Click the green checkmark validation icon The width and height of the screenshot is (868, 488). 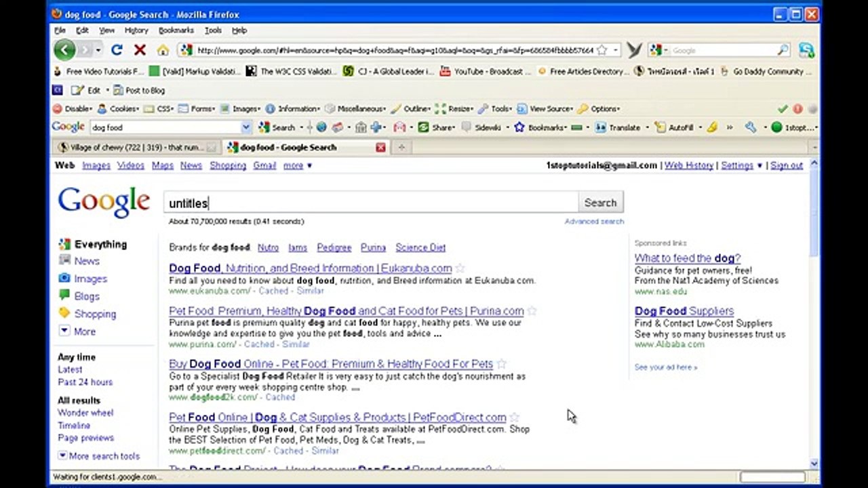pyautogui.click(x=783, y=108)
